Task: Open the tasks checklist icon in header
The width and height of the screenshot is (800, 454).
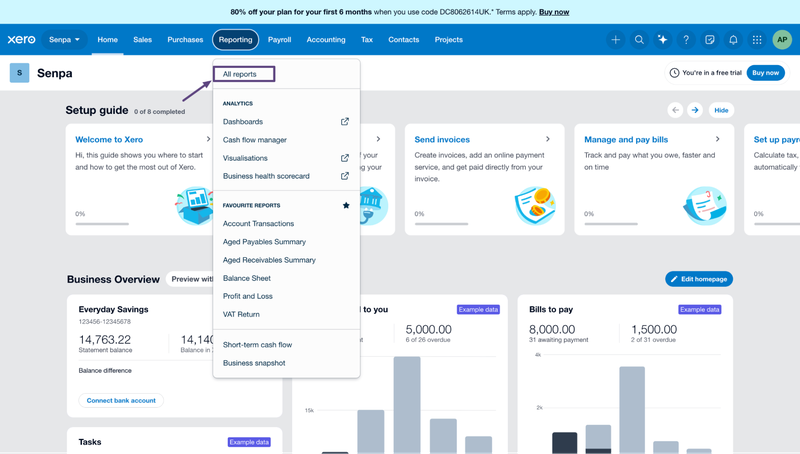Action: (x=709, y=39)
